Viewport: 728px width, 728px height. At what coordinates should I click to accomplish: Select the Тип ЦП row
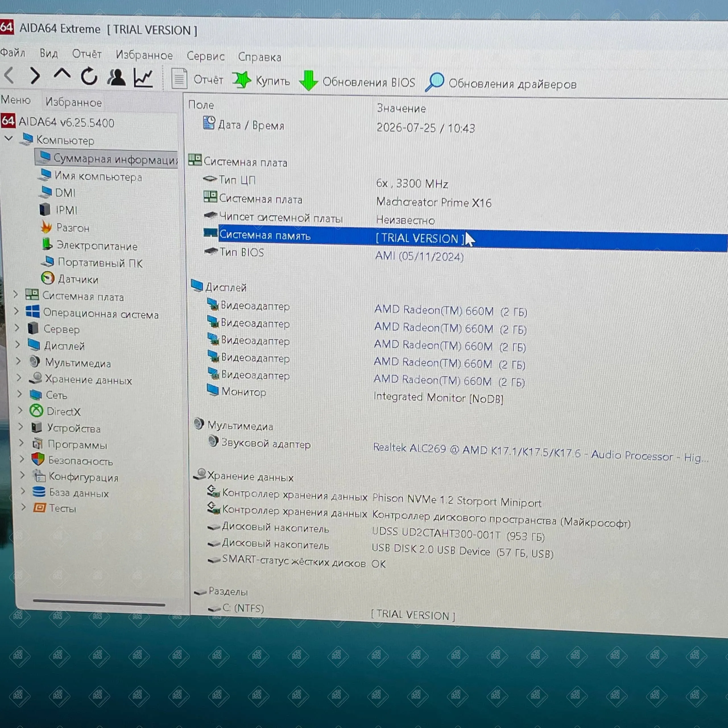pyautogui.click(x=326, y=182)
